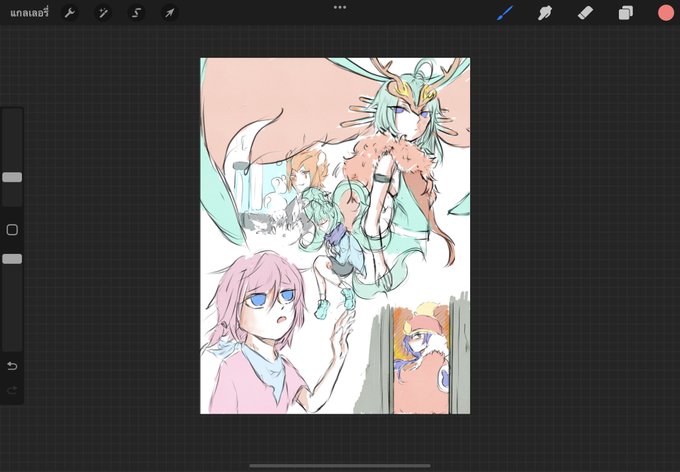Activate the Transform arrow tool
The height and width of the screenshot is (472, 680).
click(170, 13)
